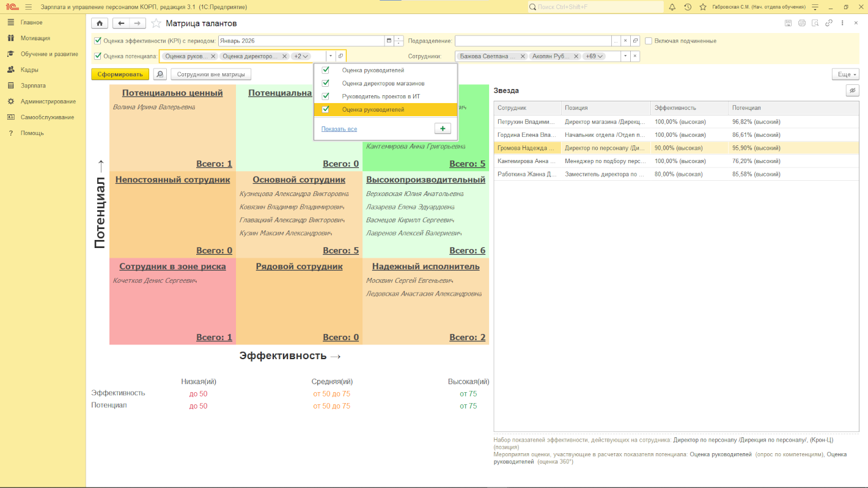This screenshot has height=488, width=868.
Task: Open the notifications bell icon
Action: tap(672, 7)
